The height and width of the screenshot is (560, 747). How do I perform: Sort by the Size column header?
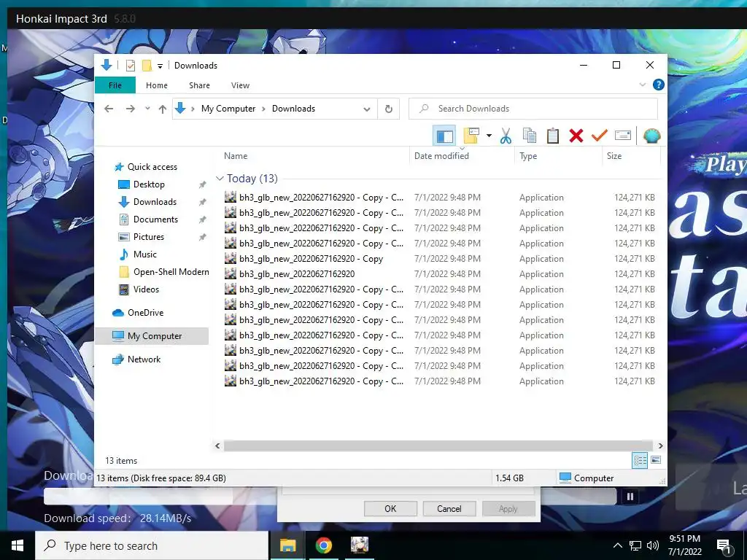614,156
